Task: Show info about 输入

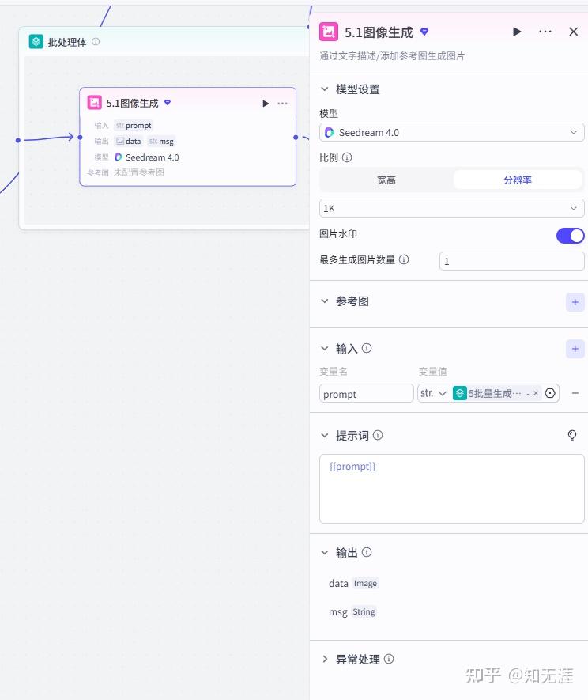Action: (x=367, y=348)
